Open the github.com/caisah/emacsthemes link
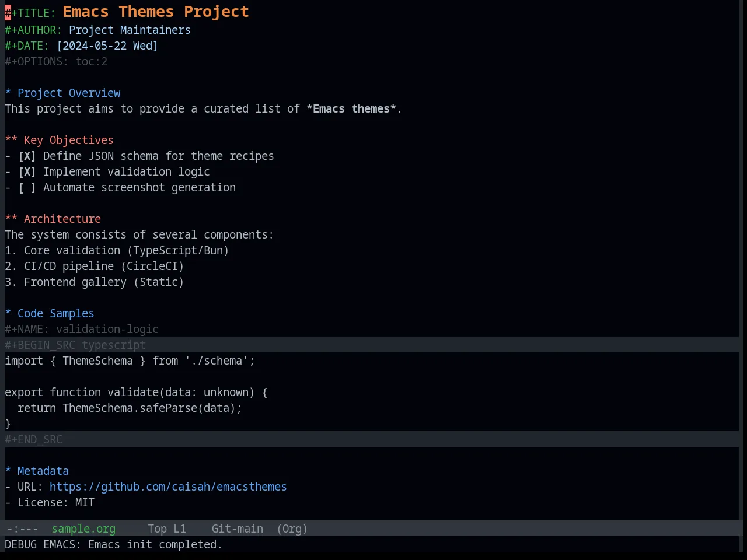The width and height of the screenshot is (747, 560). (168, 487)
